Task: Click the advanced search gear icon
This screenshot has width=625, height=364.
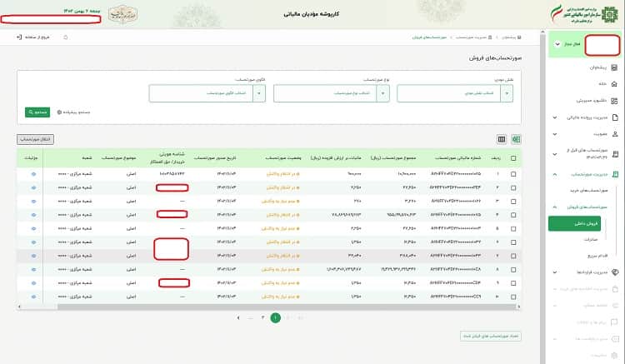Action: coord(59,112)
